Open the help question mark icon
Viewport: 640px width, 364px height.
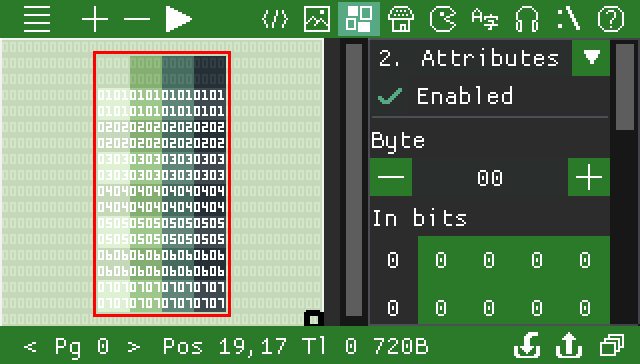[x=611, y=19]
